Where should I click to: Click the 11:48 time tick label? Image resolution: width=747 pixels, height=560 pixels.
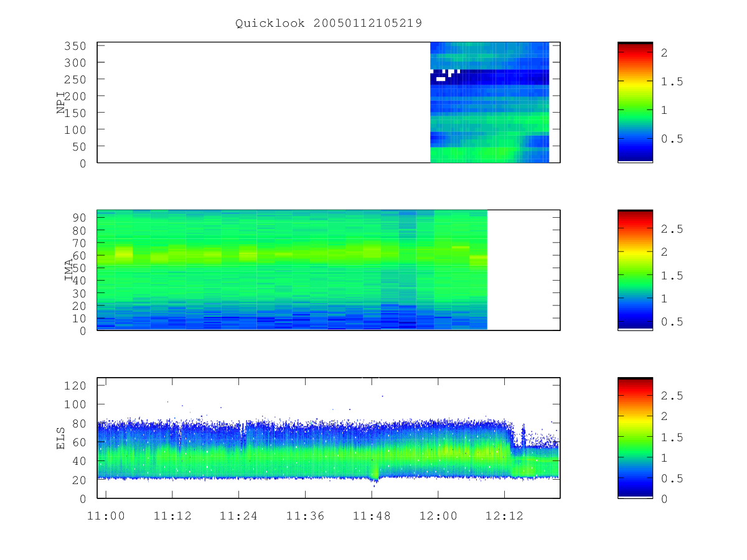pyautogui.click(x=372, y=516)
